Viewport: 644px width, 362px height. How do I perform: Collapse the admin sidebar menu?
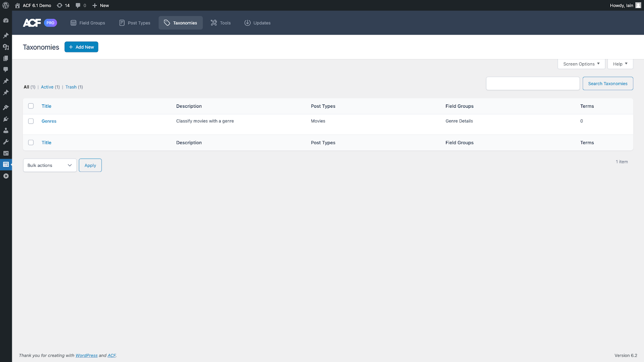tap(6, 176)
